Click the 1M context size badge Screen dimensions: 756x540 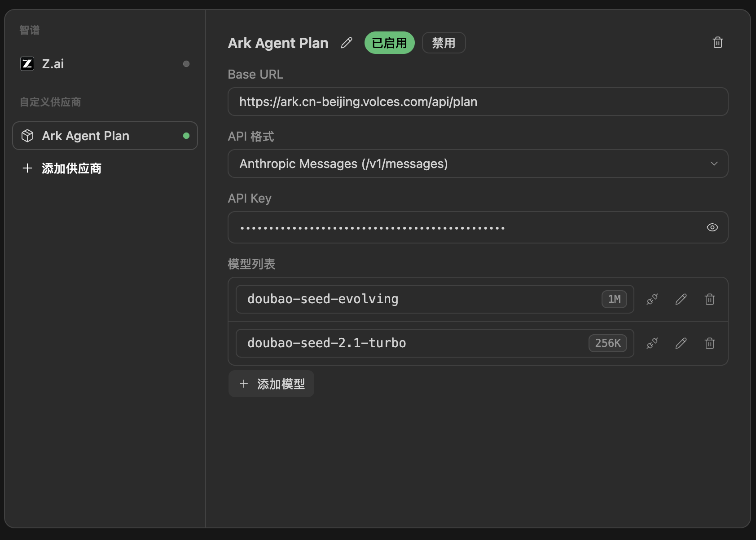point(614,299)
